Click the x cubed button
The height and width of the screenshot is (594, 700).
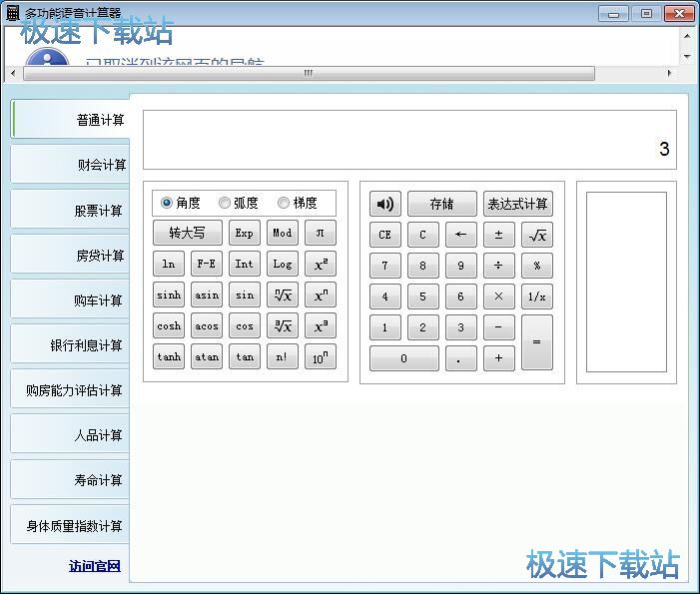(x=321, y=325)
